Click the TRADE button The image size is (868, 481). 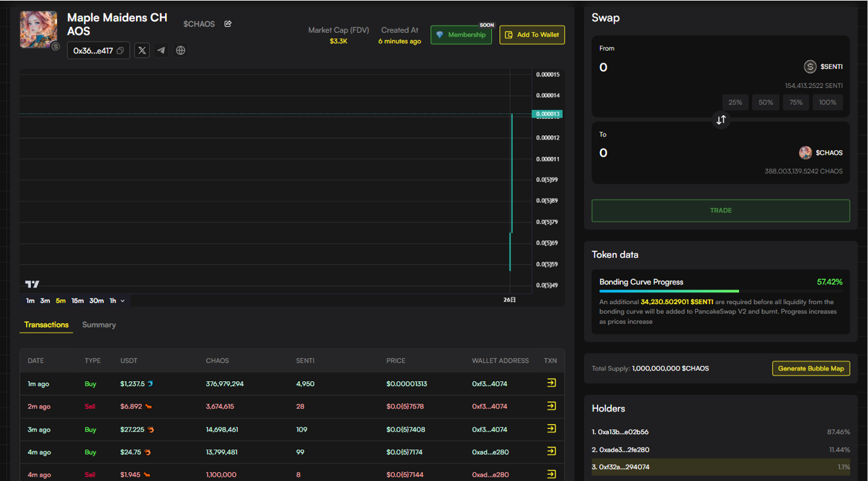(721, 210)
